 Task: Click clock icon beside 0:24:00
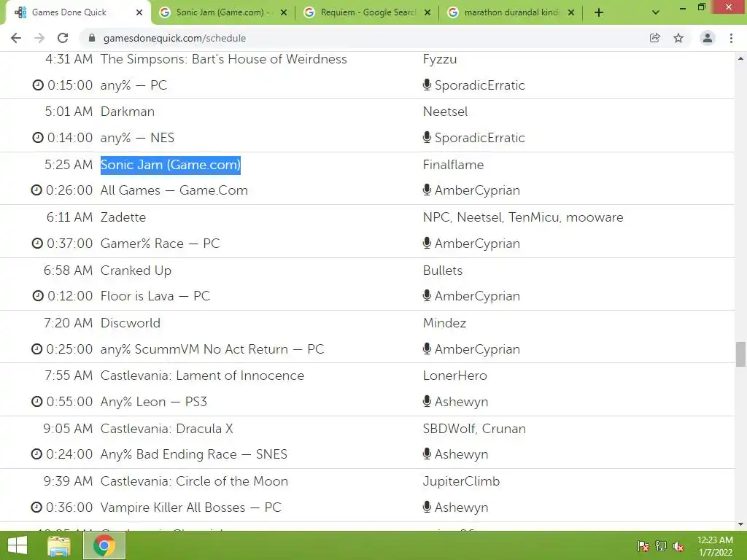click(36, 454)
